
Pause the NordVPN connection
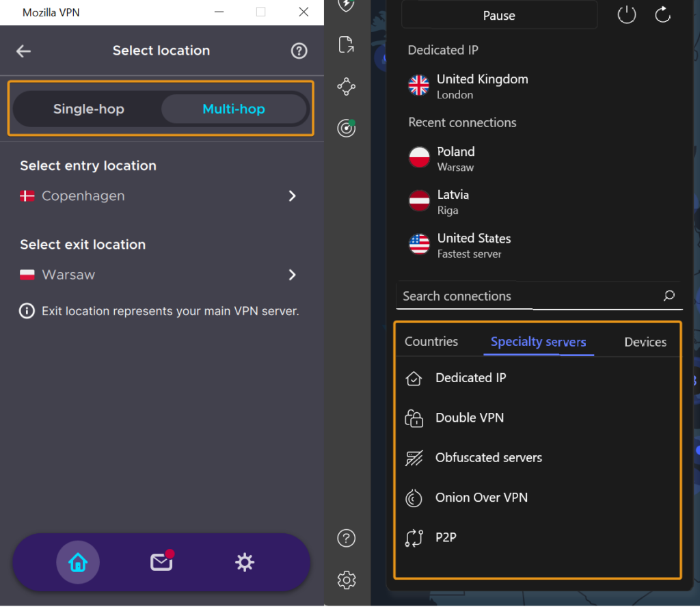click(x=499, y=16)
